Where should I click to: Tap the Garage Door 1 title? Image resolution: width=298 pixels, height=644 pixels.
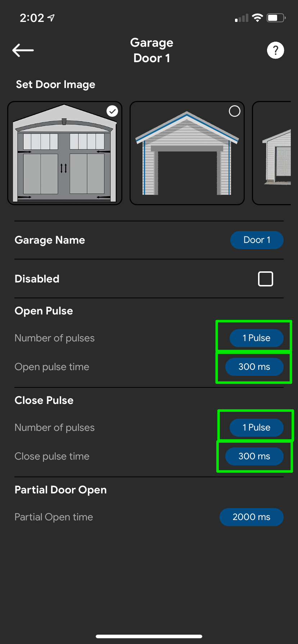[x=152, y=50]
